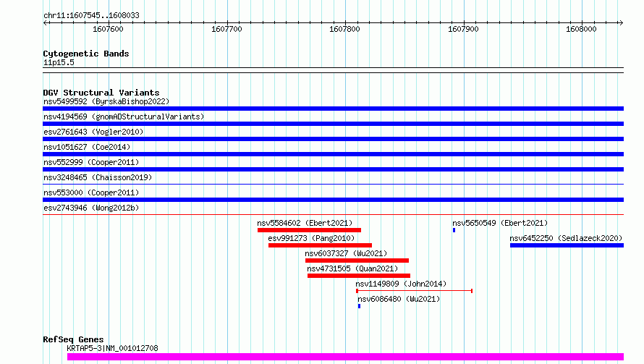Select the nsv1051627 (Coe2014) label
Image resolution: width=644 pixels, height=364 pixels.
tap(87, 147)
